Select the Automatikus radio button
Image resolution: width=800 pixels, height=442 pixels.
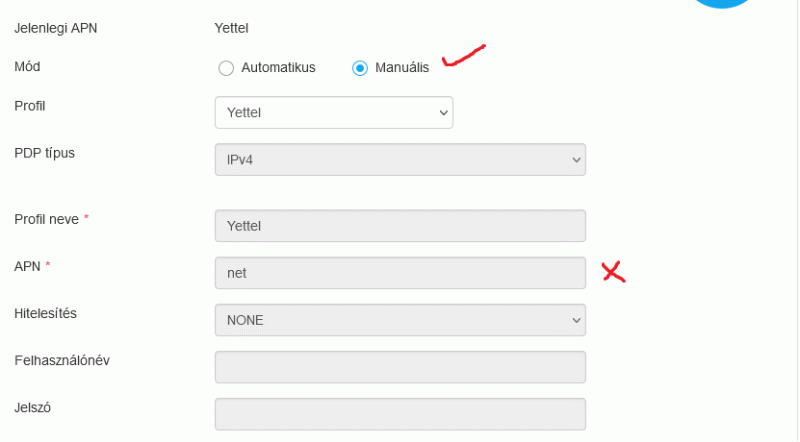(x=226, y=68)
